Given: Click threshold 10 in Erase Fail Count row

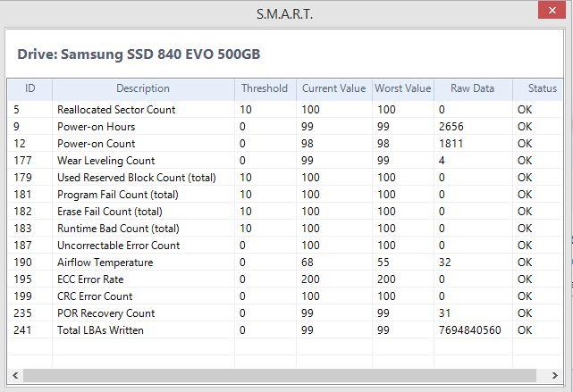Looking at the screenshot, I should [246, 212].
